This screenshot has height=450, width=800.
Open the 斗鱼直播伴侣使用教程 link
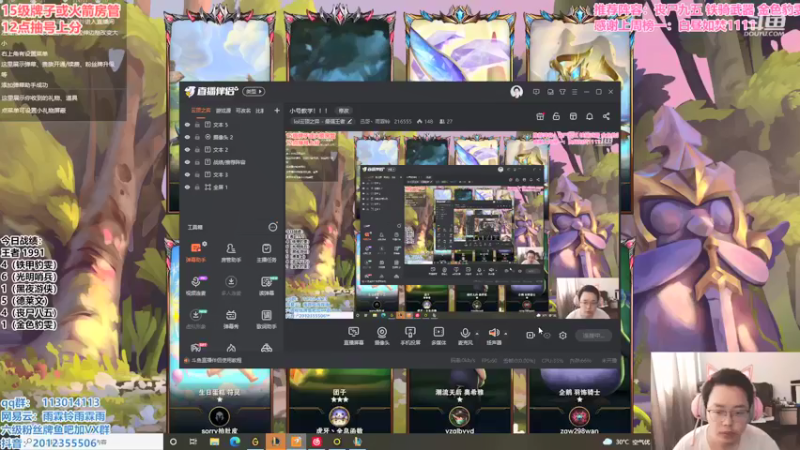(x=216, y=360)
